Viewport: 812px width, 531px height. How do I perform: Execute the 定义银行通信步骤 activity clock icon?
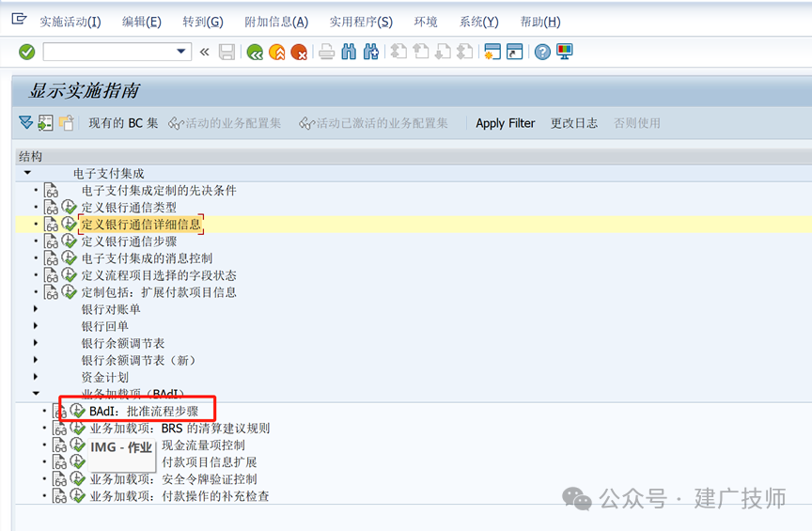[69, 241]
